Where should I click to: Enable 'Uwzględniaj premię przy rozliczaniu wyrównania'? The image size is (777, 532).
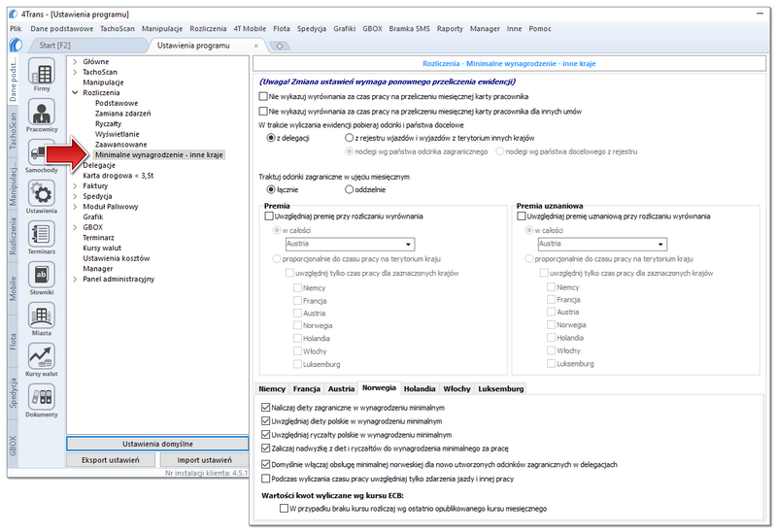pos(269,216)
